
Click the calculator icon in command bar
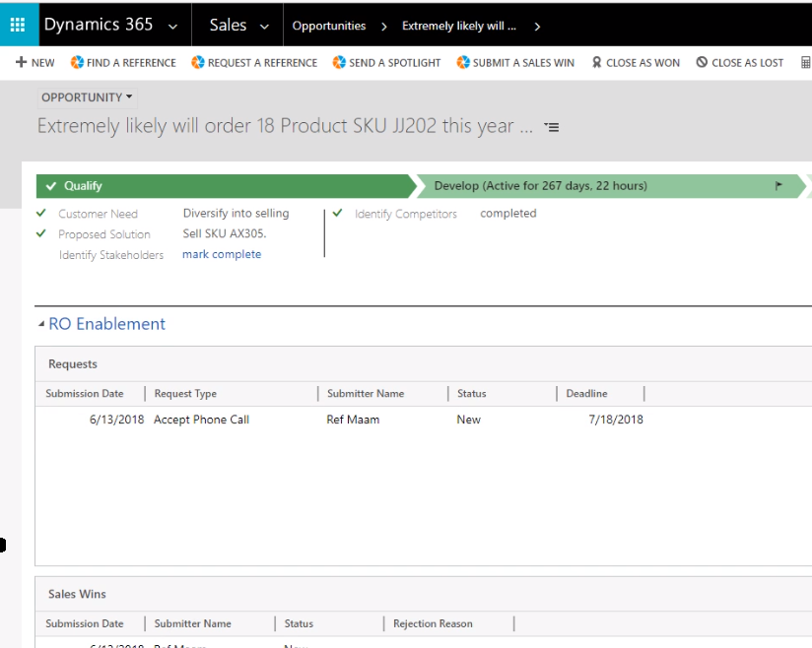(806, 63)
